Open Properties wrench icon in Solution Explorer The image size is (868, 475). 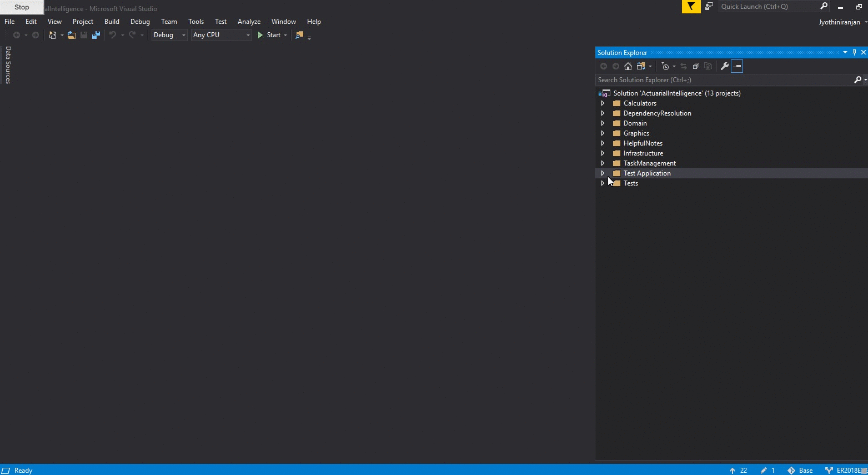724,66
